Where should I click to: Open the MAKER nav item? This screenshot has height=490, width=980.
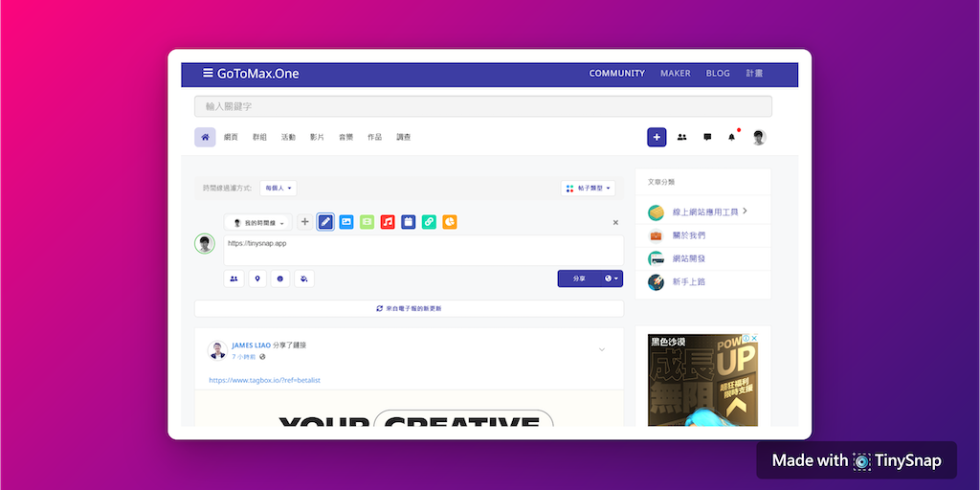tap(676, 73)
